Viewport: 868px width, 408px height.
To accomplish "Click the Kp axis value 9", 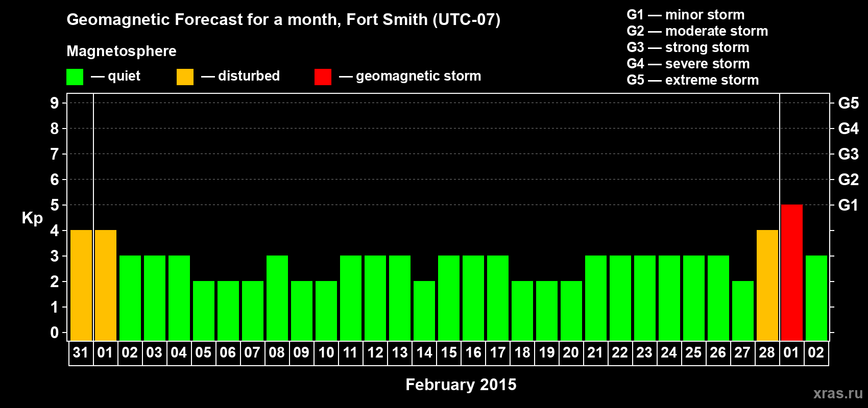I will click(x=55, y=103).
